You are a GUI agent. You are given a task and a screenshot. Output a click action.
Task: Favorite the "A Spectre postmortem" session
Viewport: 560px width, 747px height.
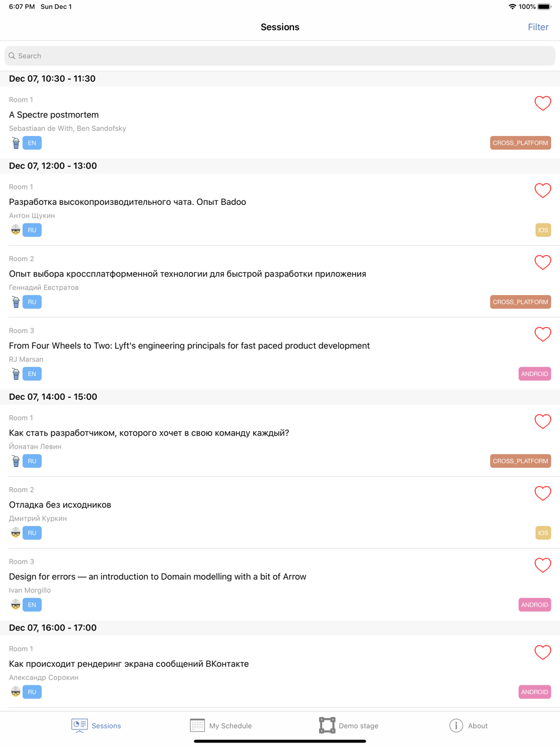point(542,103)
